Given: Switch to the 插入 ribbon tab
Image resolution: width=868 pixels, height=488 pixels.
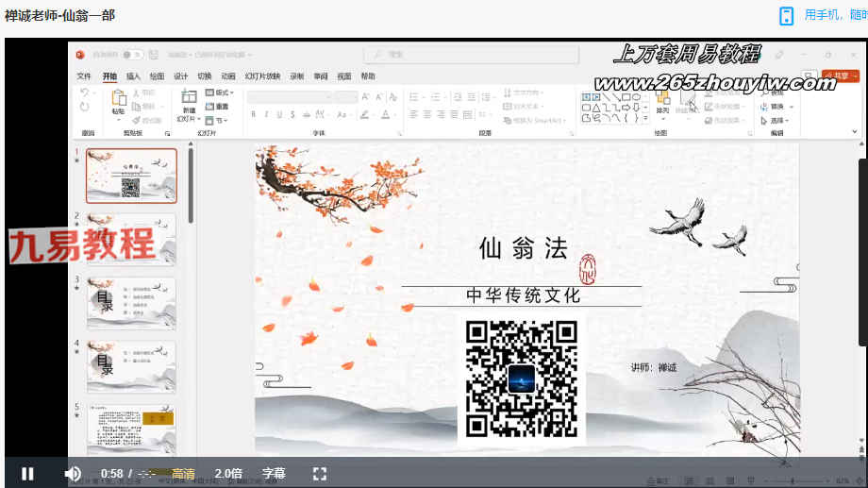Looking at the screenshot, I should click(133, 76).
